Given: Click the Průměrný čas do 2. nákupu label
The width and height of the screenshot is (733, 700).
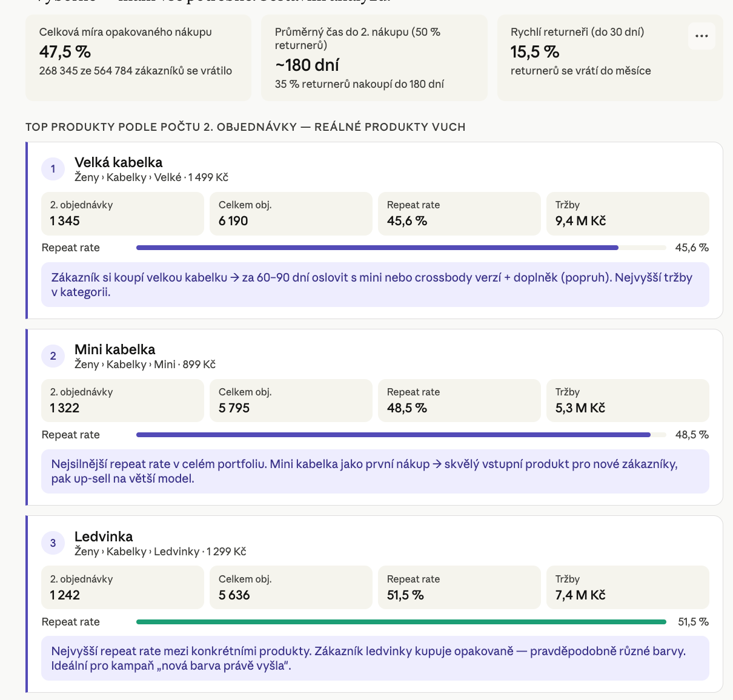Looking at the screenshot, I should click(x=357, y=39).
